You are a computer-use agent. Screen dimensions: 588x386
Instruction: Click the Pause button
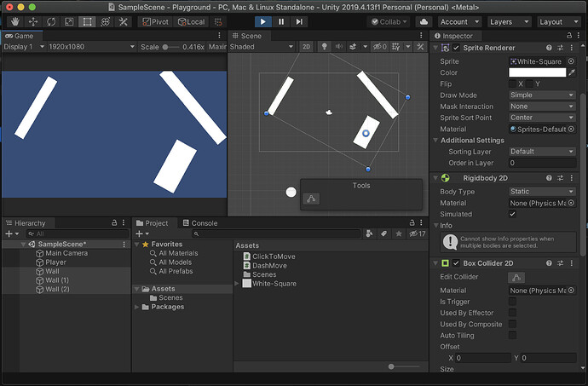tap(281, 21)
